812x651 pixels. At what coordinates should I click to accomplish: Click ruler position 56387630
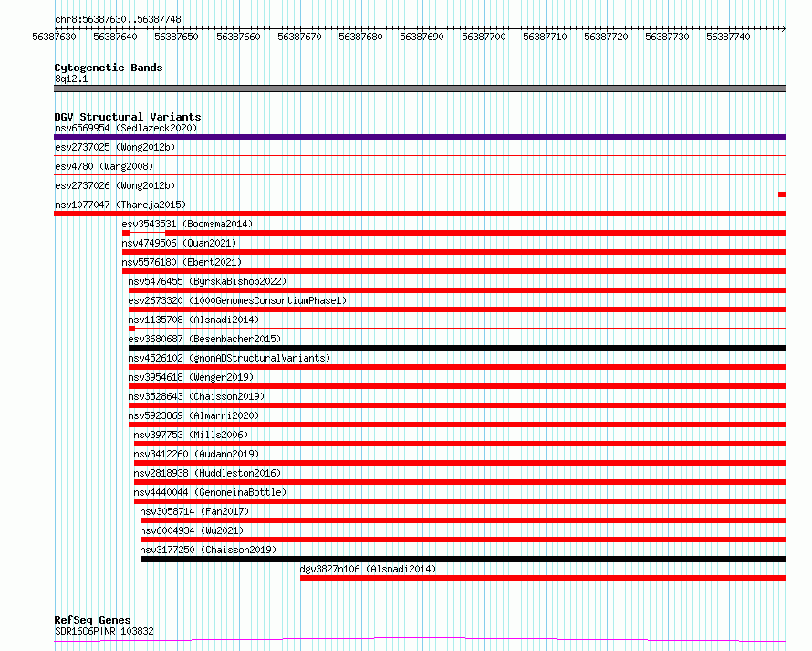(54, 37)
